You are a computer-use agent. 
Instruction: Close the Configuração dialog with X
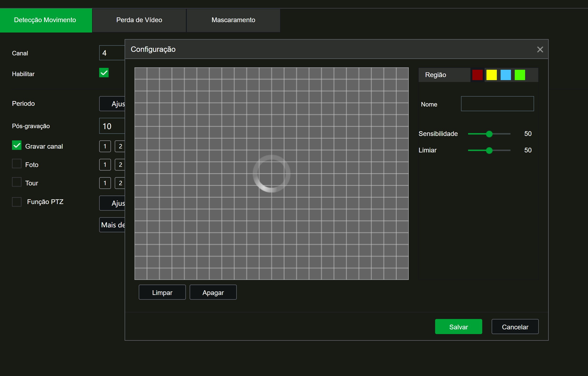point(540,49)
